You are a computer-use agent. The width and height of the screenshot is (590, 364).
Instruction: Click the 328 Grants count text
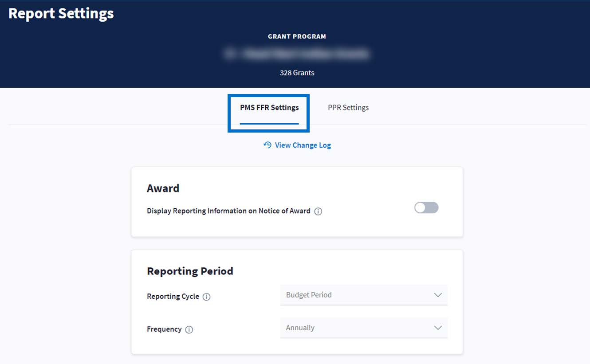coord(297,73)
